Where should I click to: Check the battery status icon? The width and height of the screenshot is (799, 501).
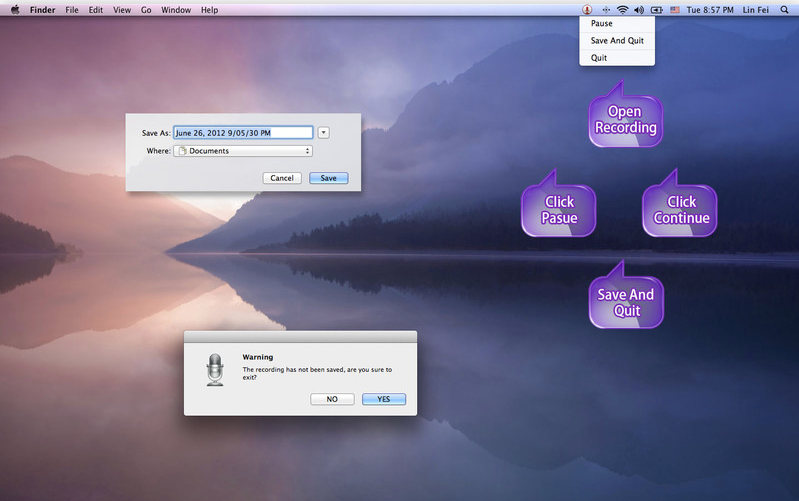[x=657, y=9]
